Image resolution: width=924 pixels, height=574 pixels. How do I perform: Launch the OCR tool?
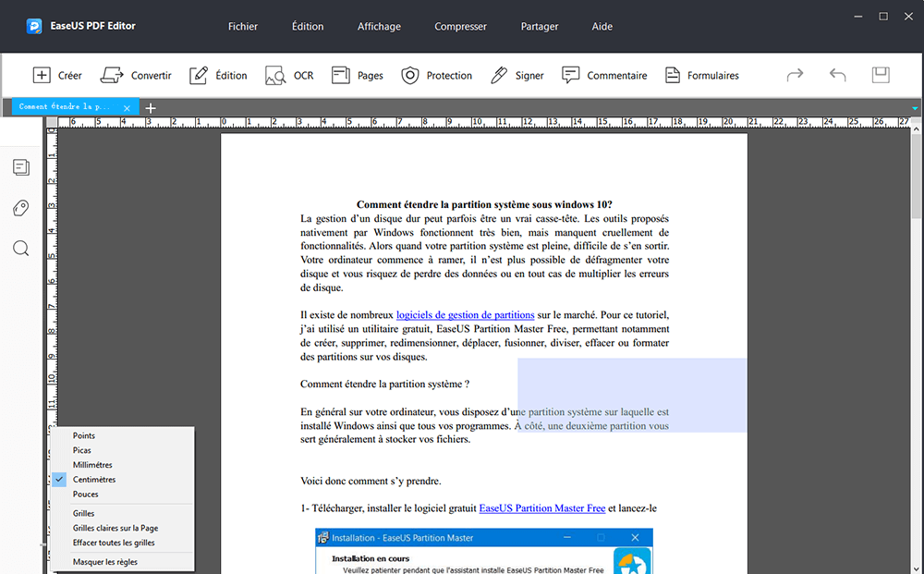[289, 76]
